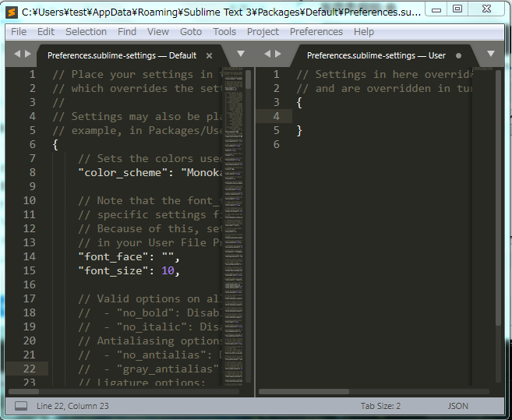Open the Edit menu
This screenshot has width=512, height=420.
[x=46, y=32]
